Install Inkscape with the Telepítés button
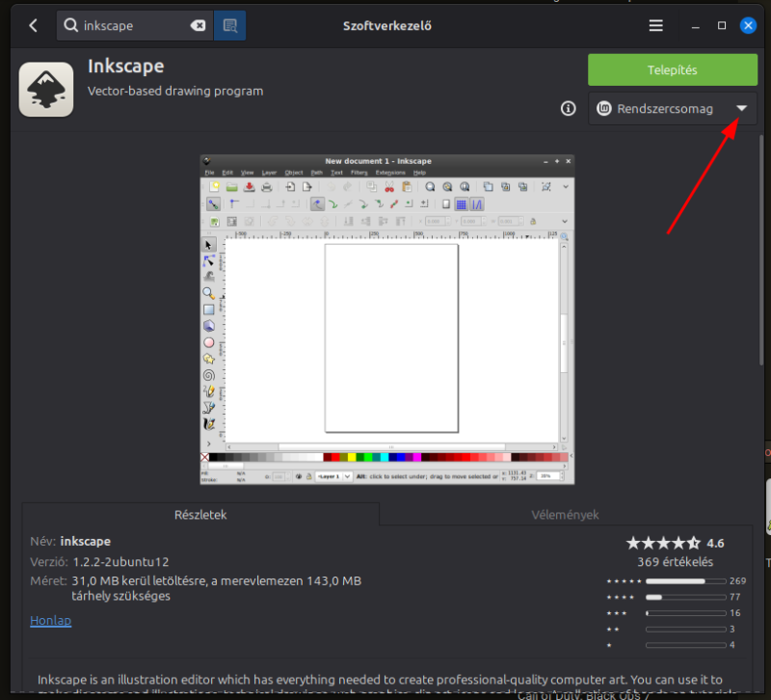The height and width of the screenshot is (700, 771). [x=672, y=69]
